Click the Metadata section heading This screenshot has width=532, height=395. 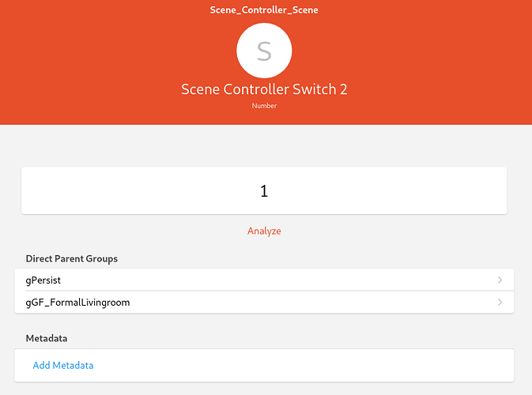pyautogui.click(x=47, y=338)
